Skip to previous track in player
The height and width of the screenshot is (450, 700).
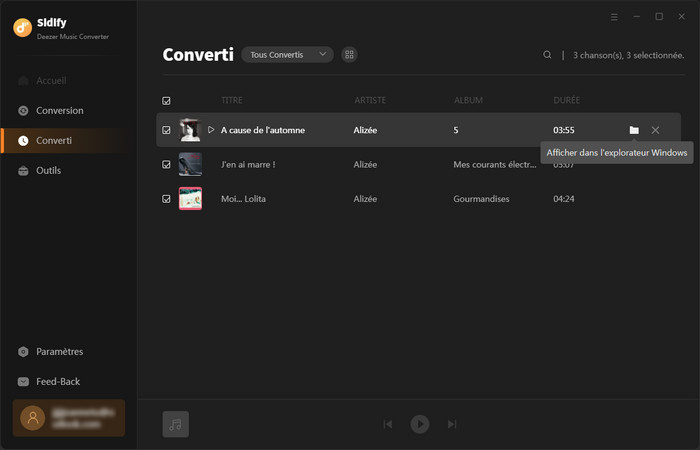388,424
